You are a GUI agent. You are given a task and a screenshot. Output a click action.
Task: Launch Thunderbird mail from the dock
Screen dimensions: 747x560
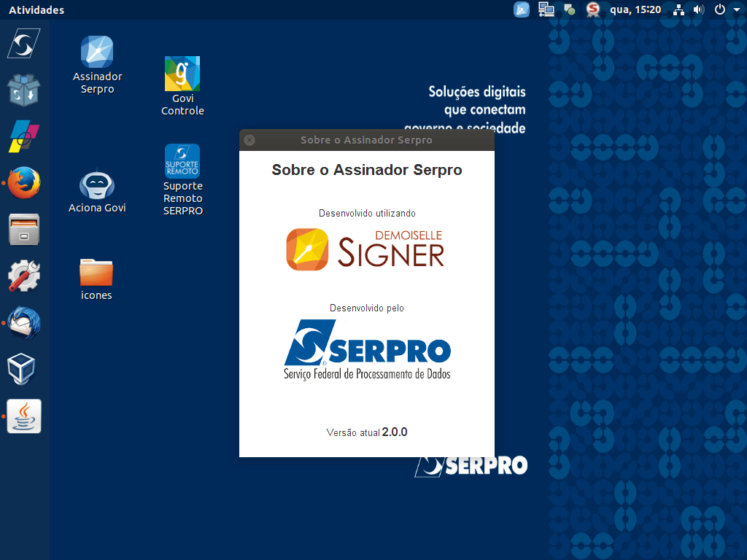click(x=24, y=323)
